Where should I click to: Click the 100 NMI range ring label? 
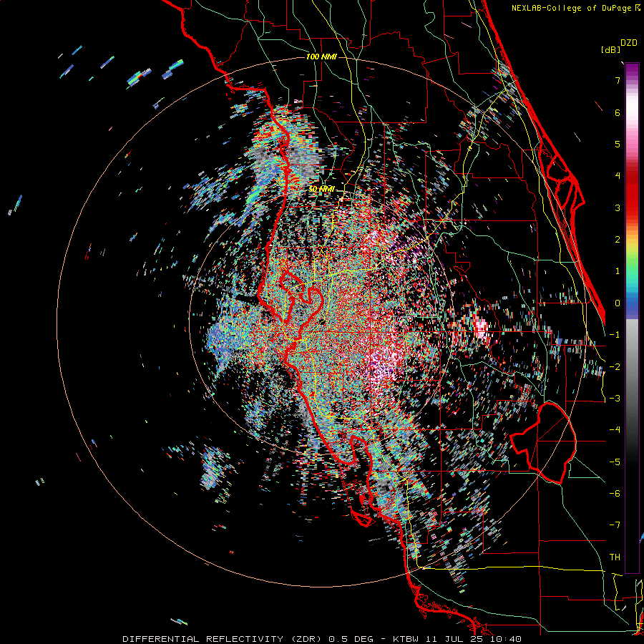click(321, 57)
